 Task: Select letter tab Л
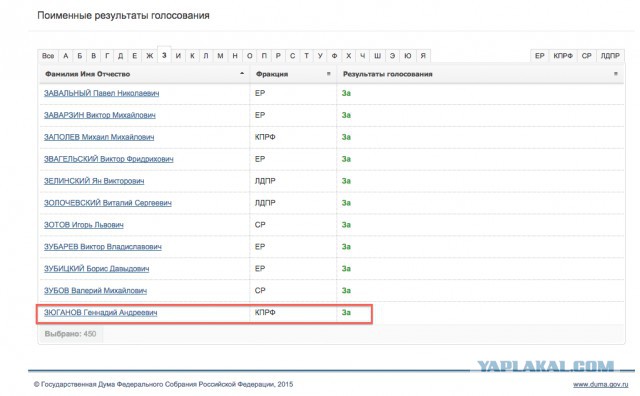point(206,56)
